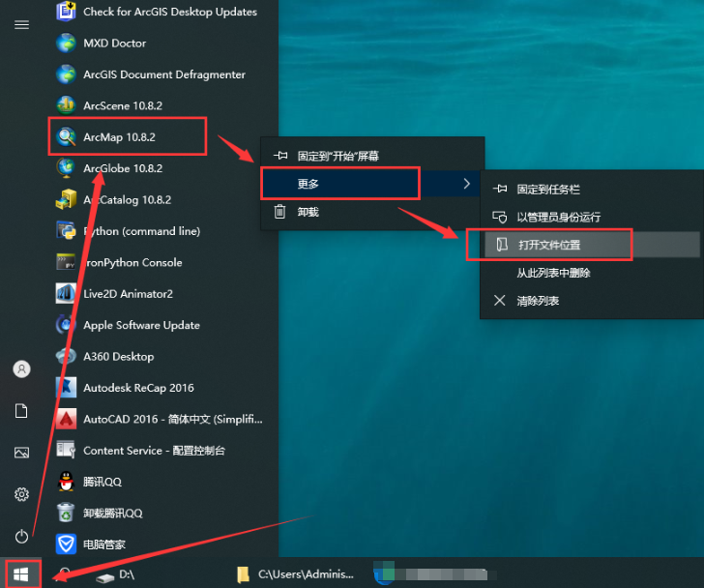Click the 腾讯QQ penguin icon
704x588 pixels.
point(66,482)
